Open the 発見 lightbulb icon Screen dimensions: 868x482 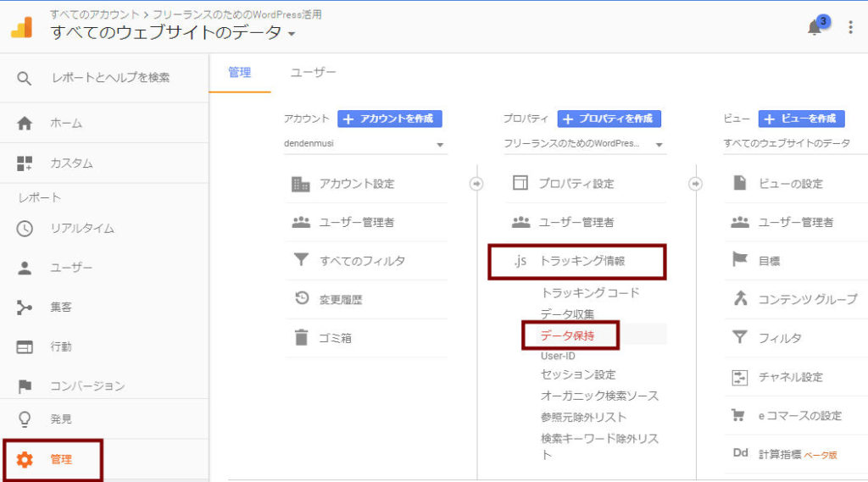(x=25, y=418)
